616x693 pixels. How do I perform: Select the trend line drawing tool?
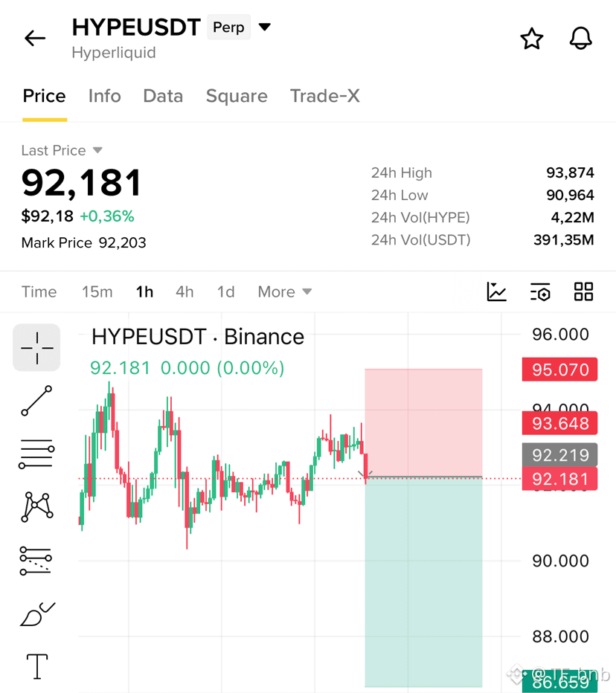click(36, 401)
